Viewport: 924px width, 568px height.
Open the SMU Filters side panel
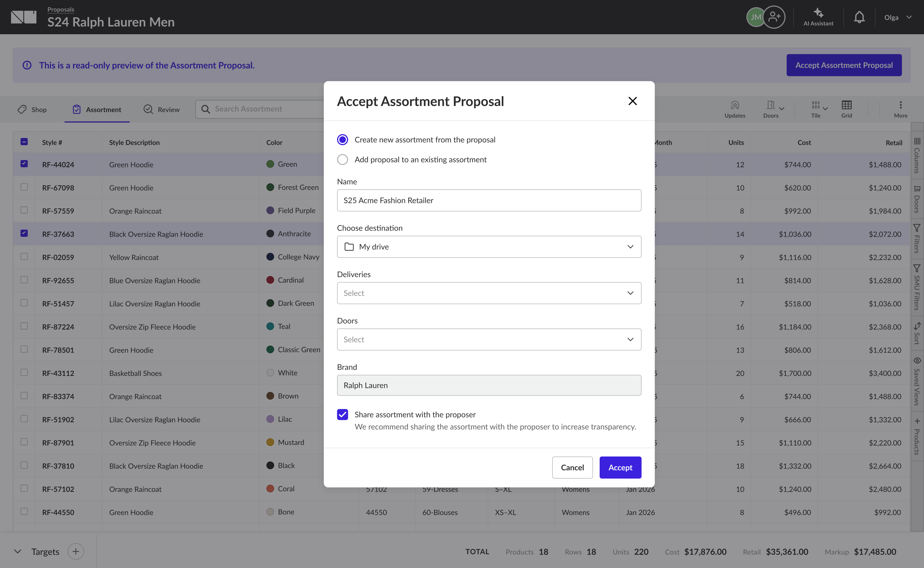[917, 287]
